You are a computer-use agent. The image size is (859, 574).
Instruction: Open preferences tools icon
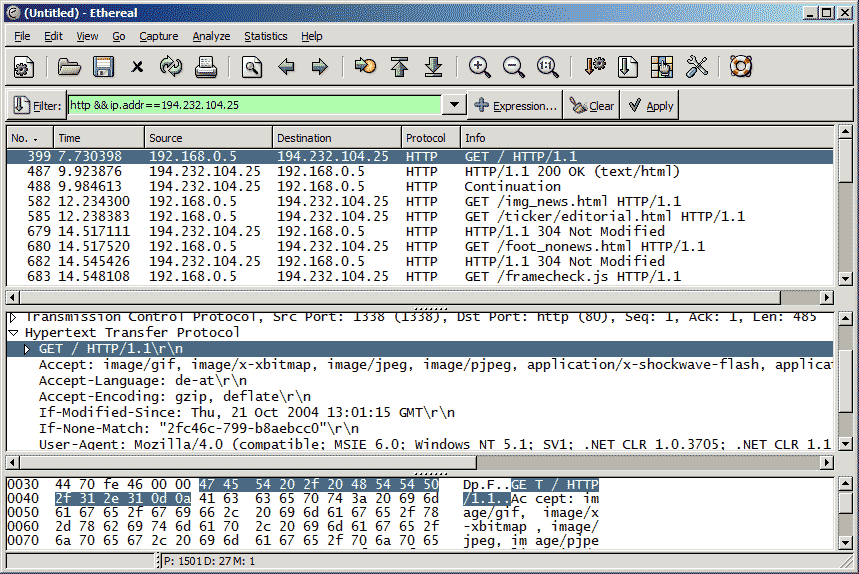696,67
